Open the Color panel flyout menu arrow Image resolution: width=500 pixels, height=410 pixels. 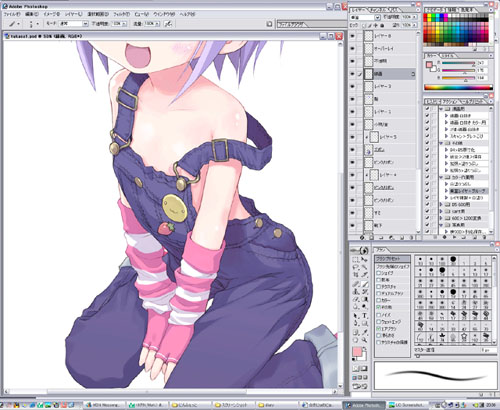(491, 56)
